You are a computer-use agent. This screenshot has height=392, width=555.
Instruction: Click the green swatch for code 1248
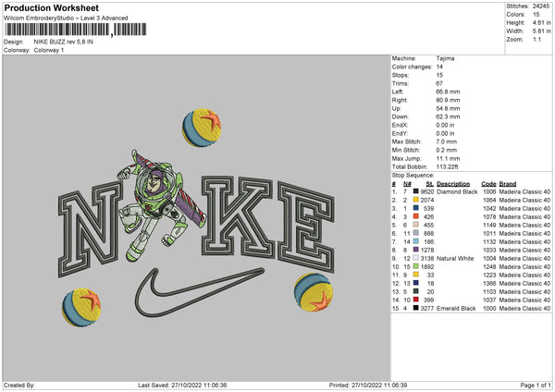coord(416,266)
